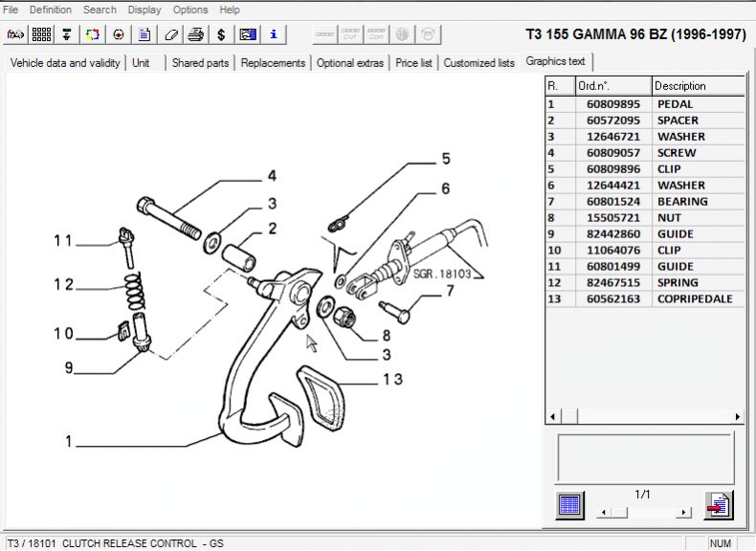Open the Price list tab
The image size is (756, 551).
coord(413,63)
